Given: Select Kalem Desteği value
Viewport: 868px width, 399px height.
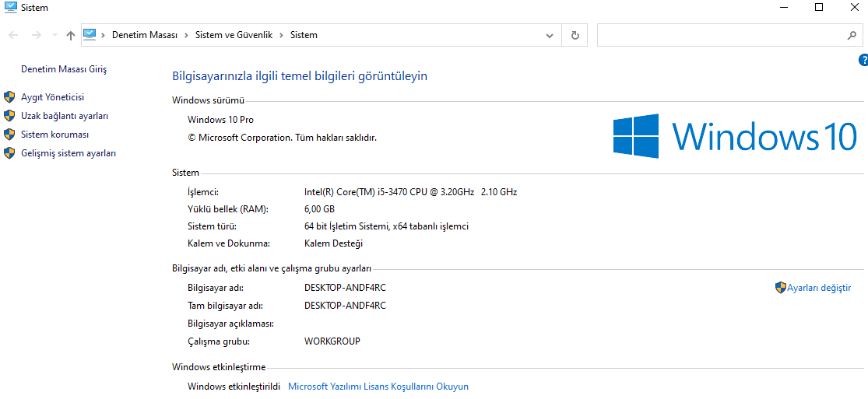Looking at the screenshot, I should tap(334, 243).
